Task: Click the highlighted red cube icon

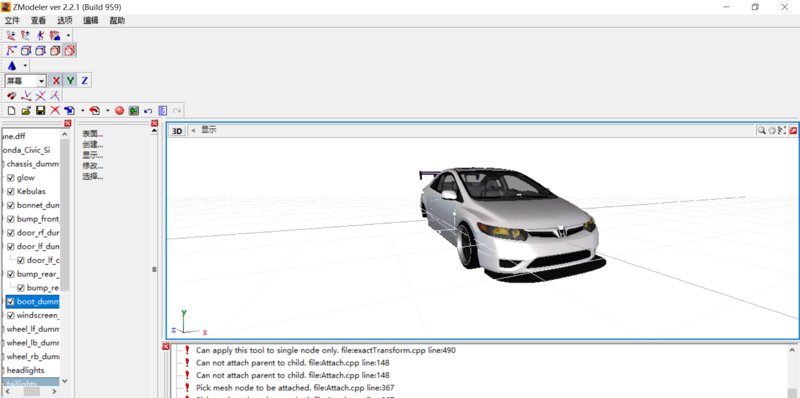Action: [x=70, y=51]
